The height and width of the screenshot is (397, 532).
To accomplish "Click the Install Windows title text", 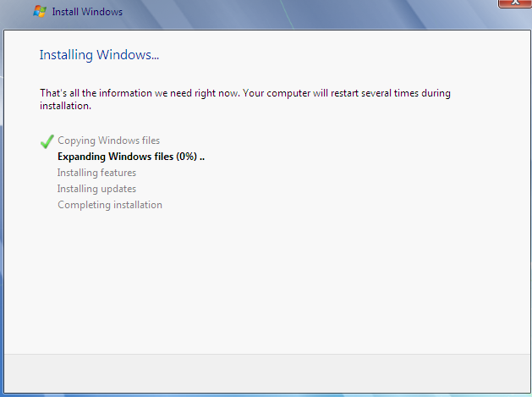I will point(87,12).
